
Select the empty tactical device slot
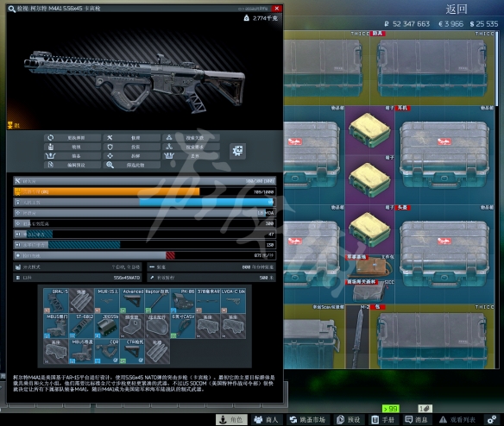(157, 326)
